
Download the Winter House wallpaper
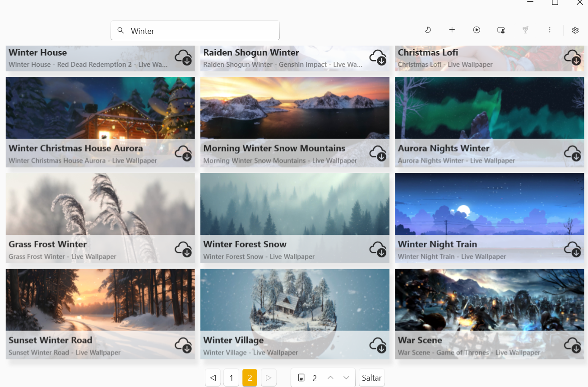point(183,57)
